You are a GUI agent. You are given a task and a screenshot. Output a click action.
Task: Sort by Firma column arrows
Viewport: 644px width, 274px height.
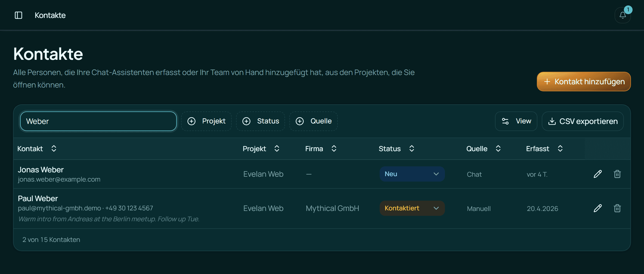click(x=334, y=148)
